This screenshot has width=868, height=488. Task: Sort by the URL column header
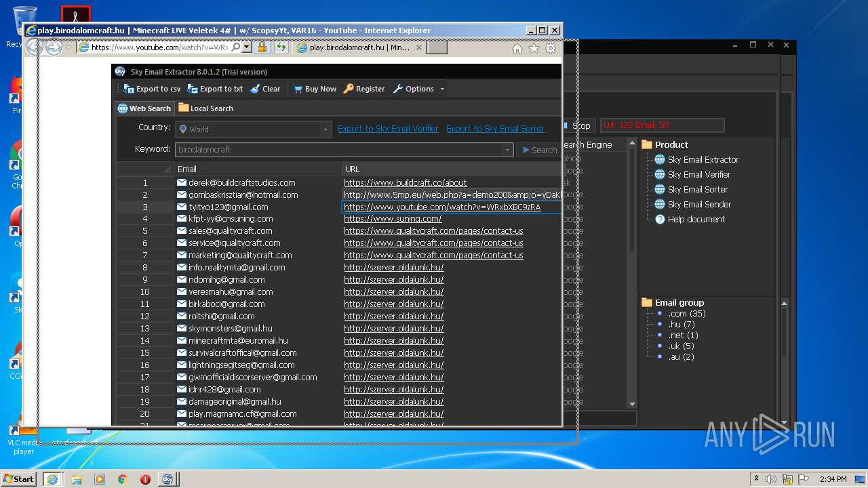(452, 169)
